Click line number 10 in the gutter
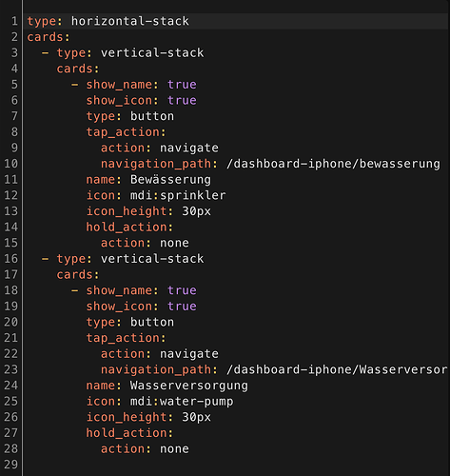Screen dimensions: 450x476 click(x=11, y=164)
